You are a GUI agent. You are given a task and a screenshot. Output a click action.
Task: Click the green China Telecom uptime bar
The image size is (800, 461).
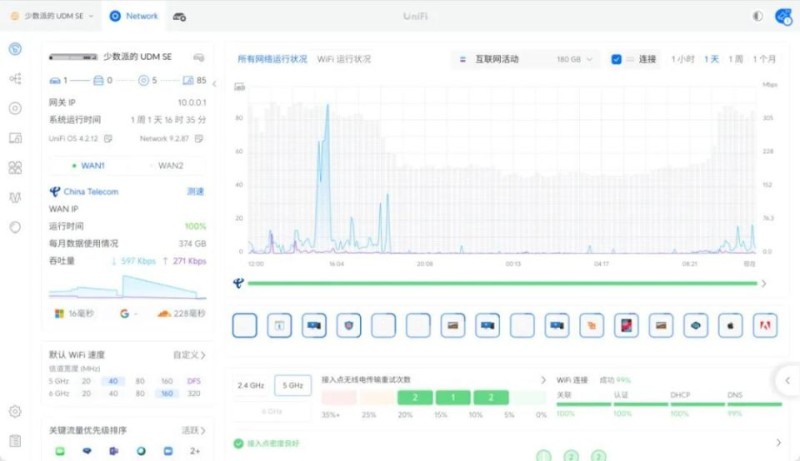point(502,283)
